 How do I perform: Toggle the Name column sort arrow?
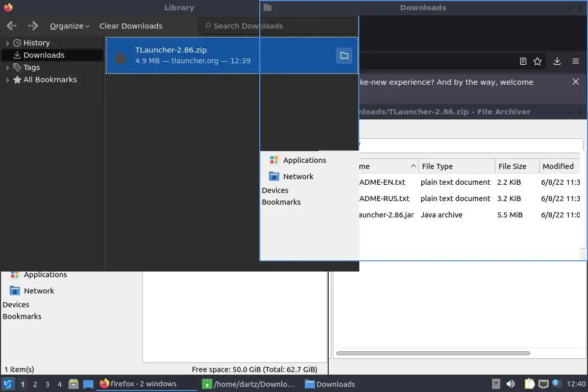pos(413,166)
